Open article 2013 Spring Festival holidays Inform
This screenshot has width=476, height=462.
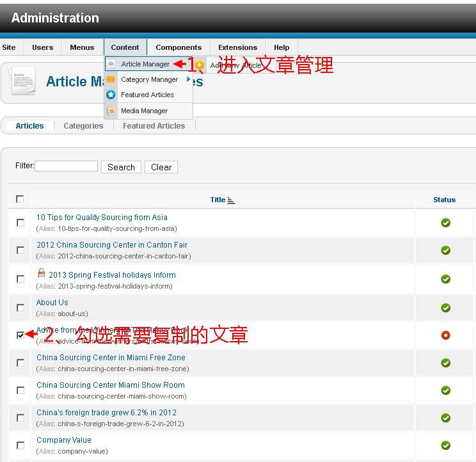(113, 275)
